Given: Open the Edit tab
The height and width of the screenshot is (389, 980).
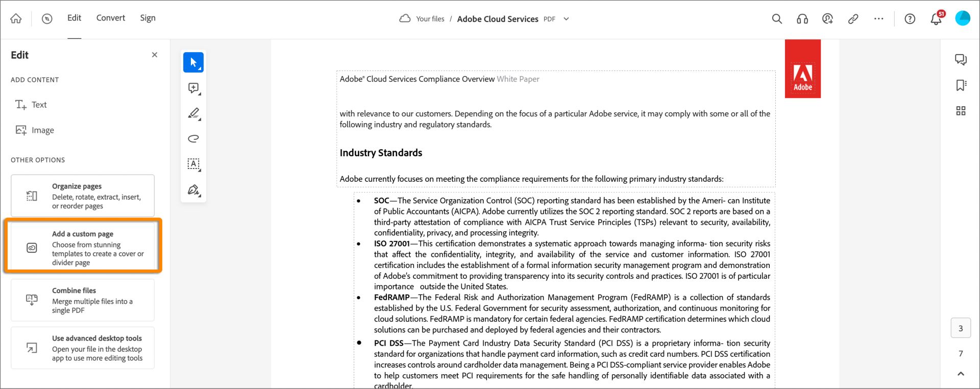Looking at the screenshot, I should 74,18.
